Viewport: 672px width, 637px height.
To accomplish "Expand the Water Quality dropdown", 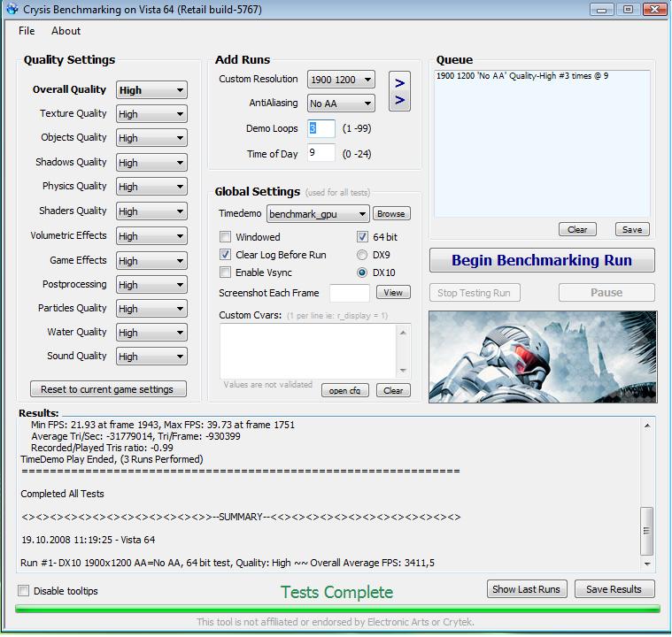I will 151,333.
